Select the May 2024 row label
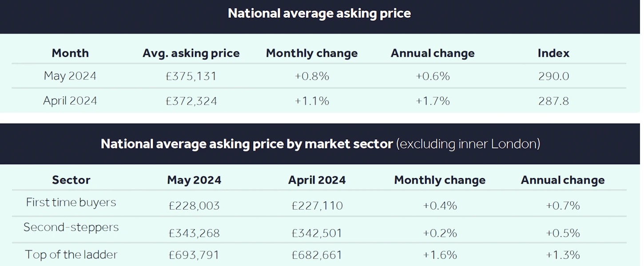This screenshot has width=644, height=266. click(x=70, y=76)
